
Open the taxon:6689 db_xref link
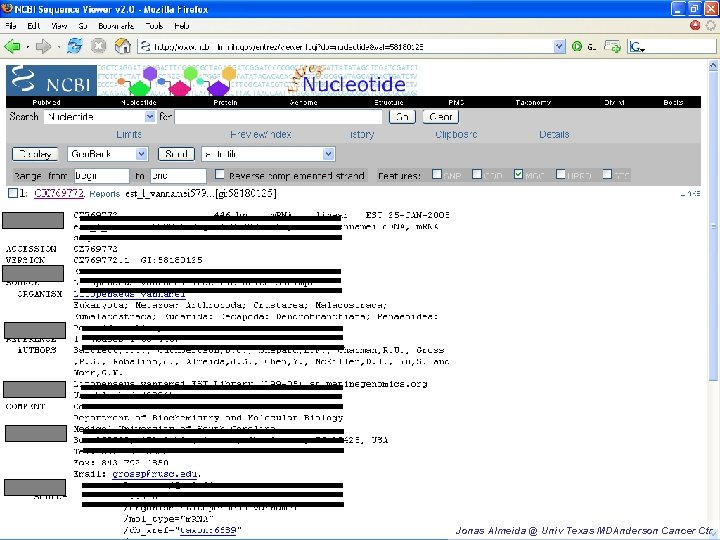[209, 530]
